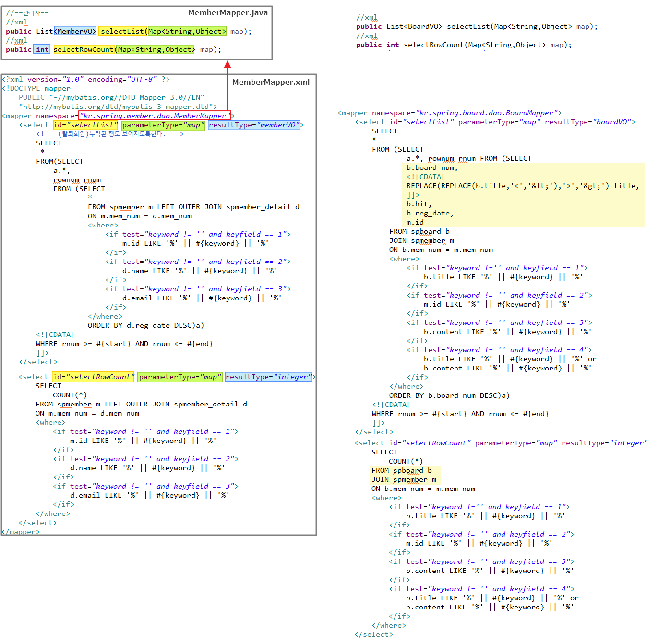This screenshot has height=644, width=647.
Task: Click highlighted selectRowCount( in MemberMapper.java
Action: (84, 49)
